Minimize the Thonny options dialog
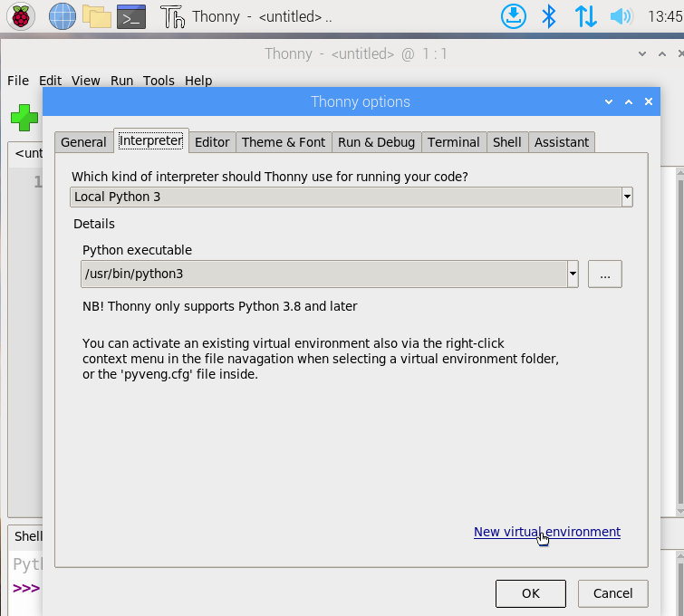The height and width of the screenshot is (616, 684). click(609, 101)
